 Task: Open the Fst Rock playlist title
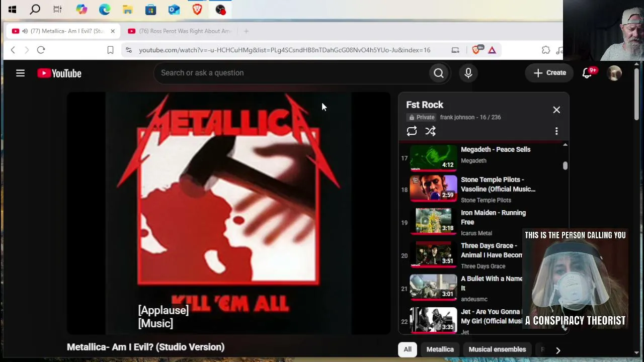tap(425, 105)
